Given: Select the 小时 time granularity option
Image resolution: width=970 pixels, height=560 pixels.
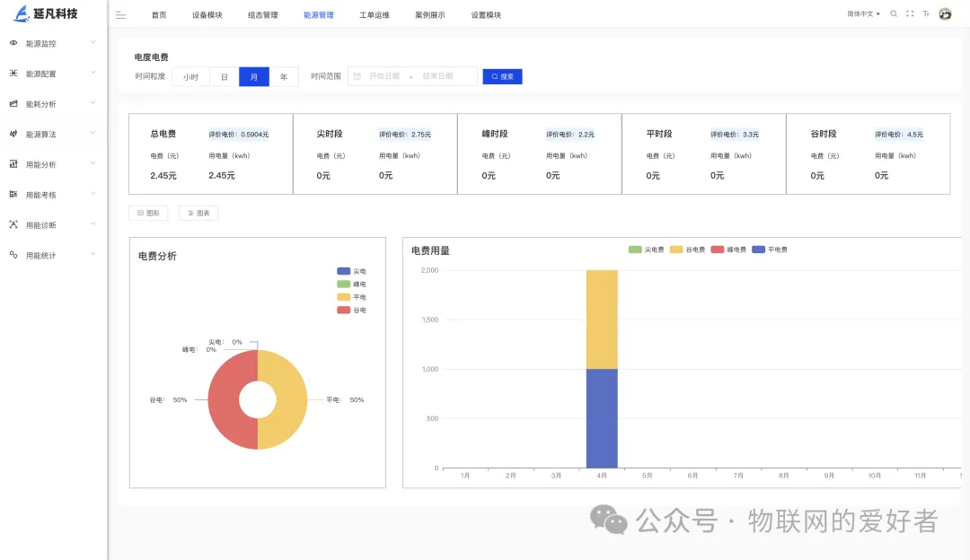Looking at the screenshot, I should 190,76.
